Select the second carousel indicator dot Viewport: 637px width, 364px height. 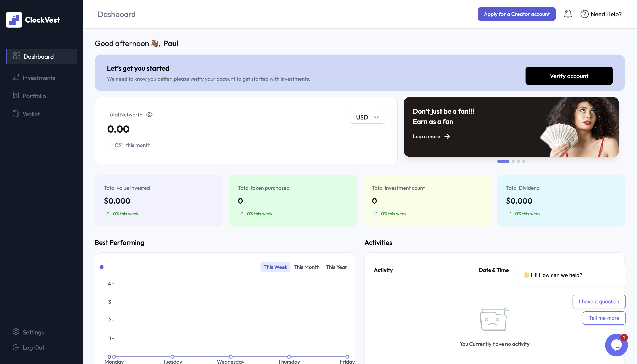pos(513,161)
